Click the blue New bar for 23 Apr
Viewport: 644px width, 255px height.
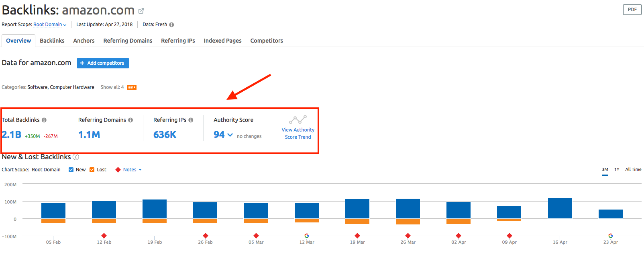[611, 214]
